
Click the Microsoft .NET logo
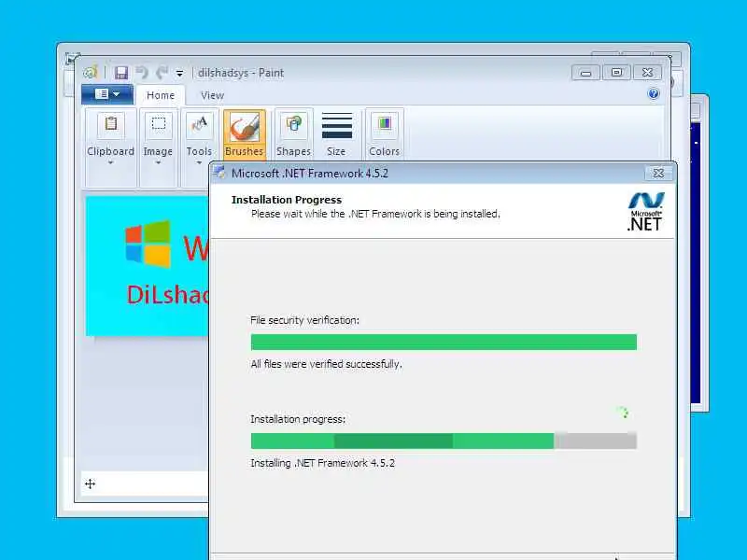click(x=645, y=212)
